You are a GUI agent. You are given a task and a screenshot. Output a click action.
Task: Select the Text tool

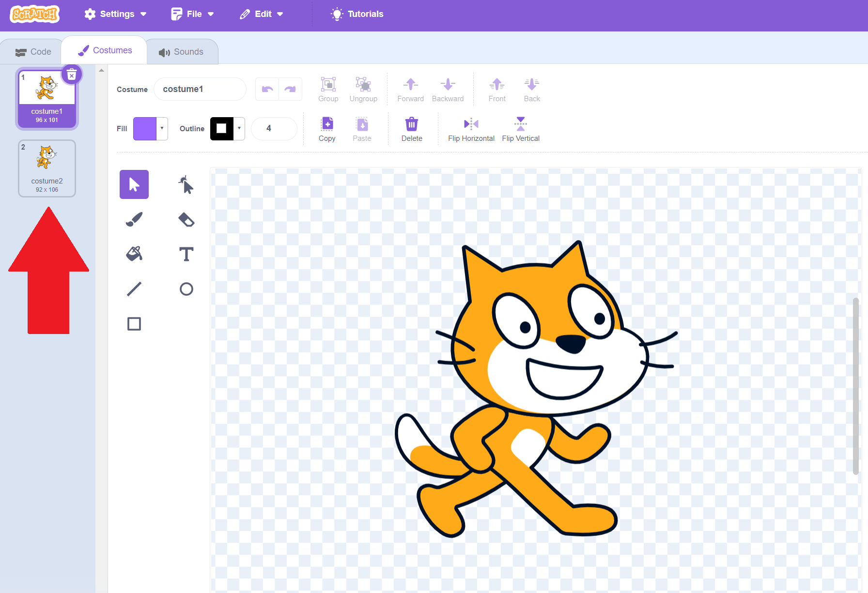(x=186, y=254)
